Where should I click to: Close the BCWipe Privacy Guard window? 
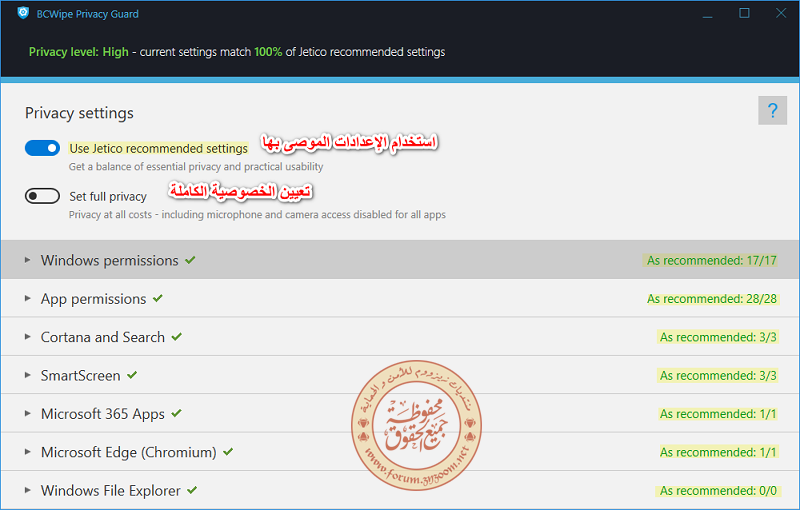[781, 13]
